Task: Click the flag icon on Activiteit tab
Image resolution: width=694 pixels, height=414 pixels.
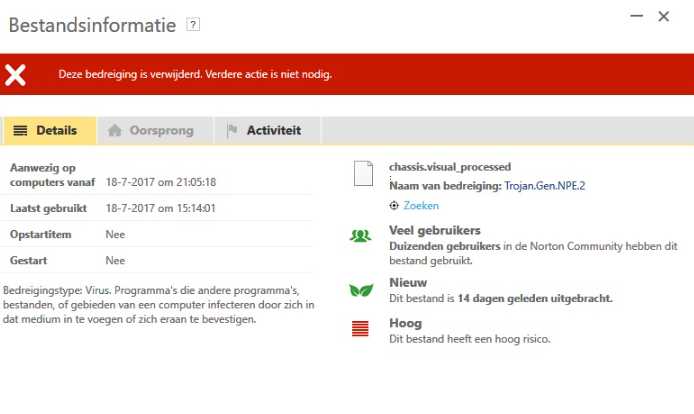Action: [232, 130]
